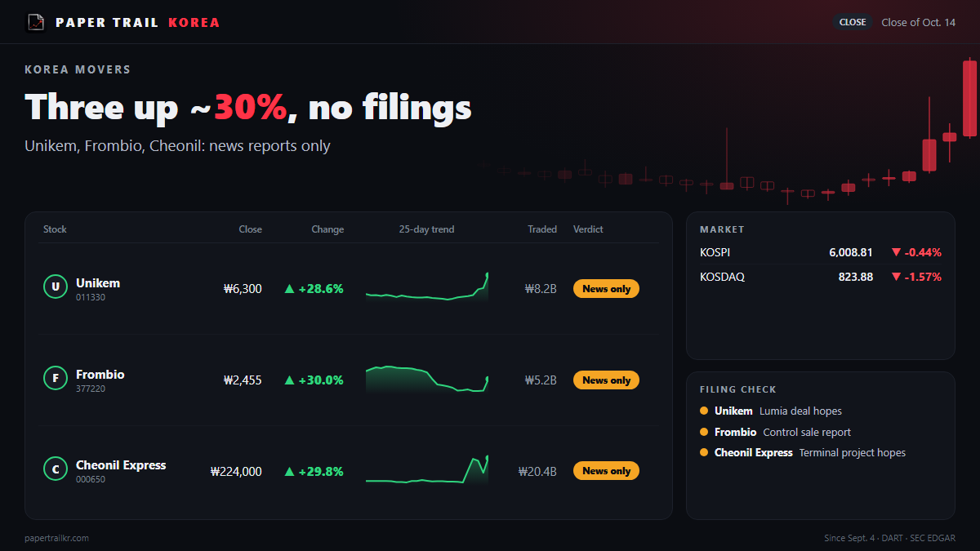This screenshot has width=980, height=551.
Task: Click the Since Sept. 4 DART SEC EDGAR footer
Action: [890, 538]
